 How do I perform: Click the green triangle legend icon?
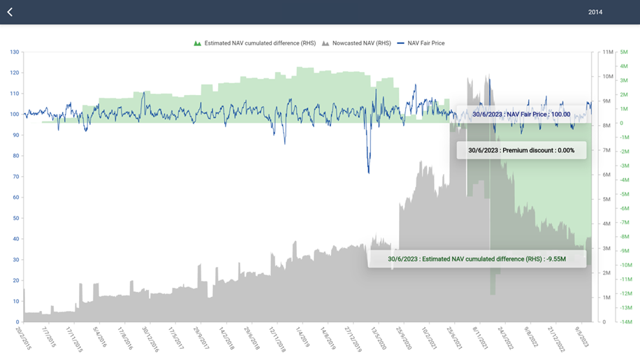tap(198, 43)
